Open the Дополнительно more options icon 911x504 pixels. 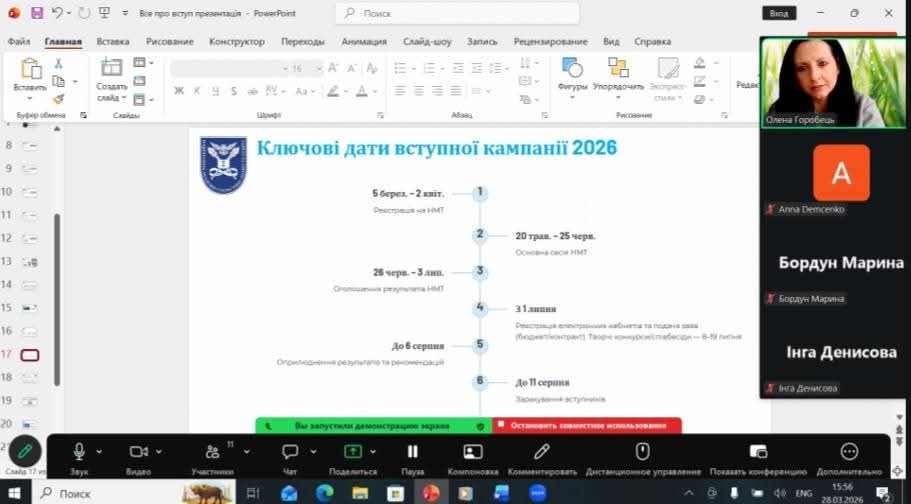coord(849,451)
